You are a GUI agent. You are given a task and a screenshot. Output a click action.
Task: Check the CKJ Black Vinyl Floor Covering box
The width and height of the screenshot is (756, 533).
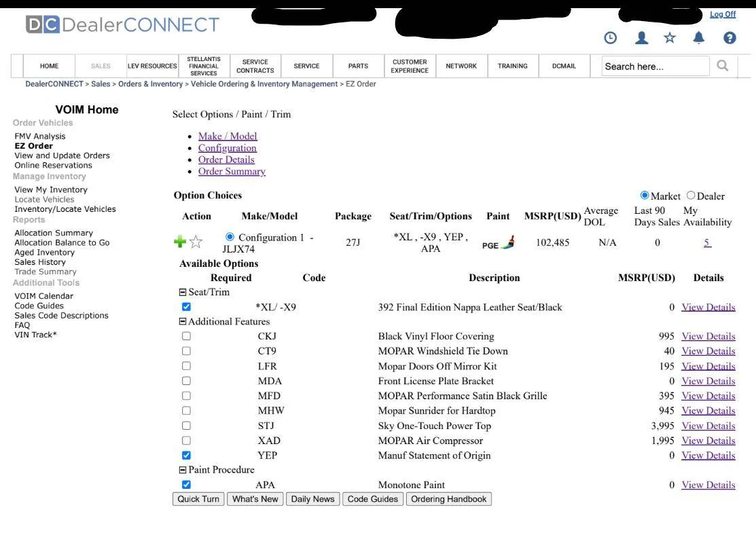point(186,336)
